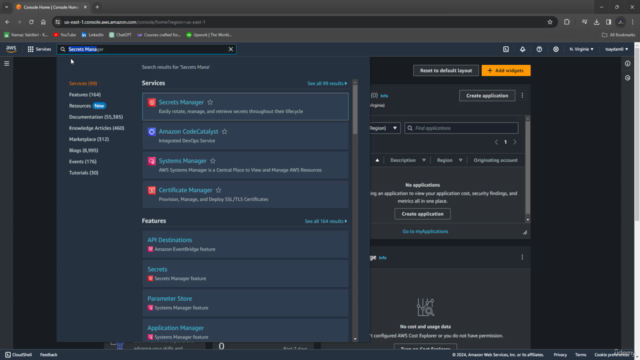
Task: Open the clock icon under info panel
Action: (x=627, y=78)
